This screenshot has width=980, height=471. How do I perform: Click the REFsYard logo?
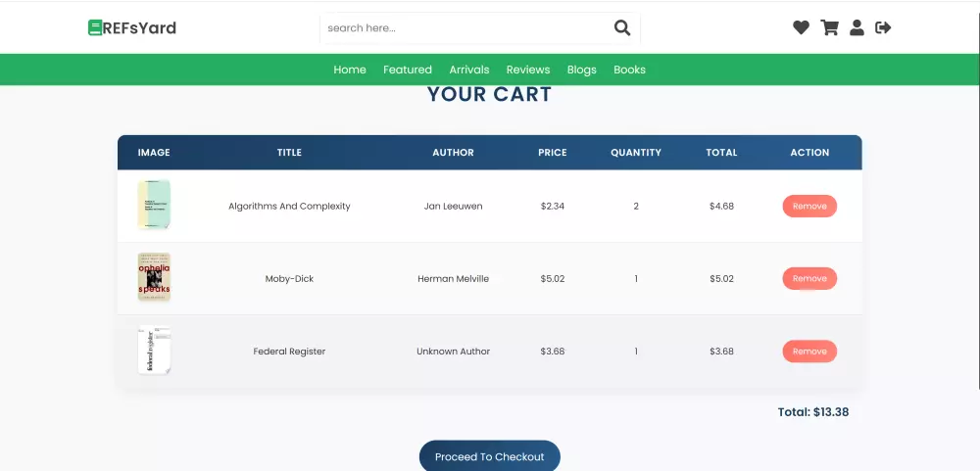pos(132,27)
